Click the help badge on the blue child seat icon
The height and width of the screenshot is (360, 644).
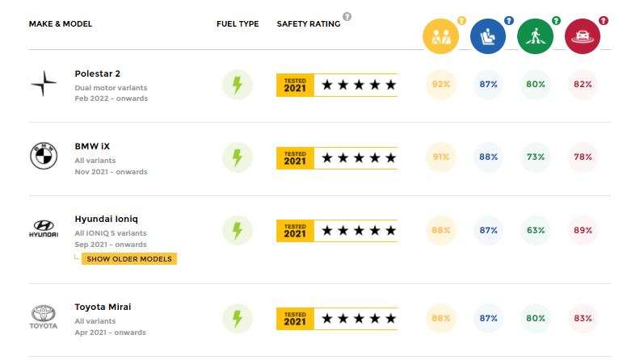(x=509, y=20)
